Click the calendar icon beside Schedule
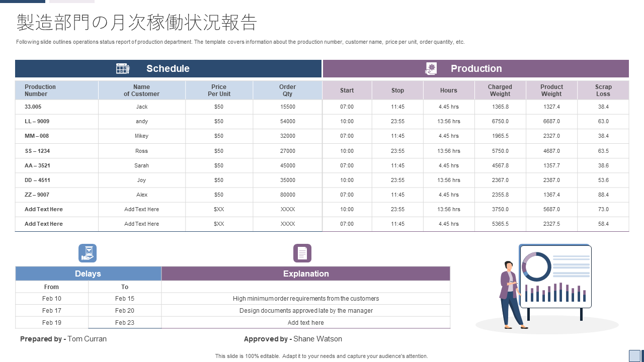Screen dimensions: 644x362 [123, 69]
